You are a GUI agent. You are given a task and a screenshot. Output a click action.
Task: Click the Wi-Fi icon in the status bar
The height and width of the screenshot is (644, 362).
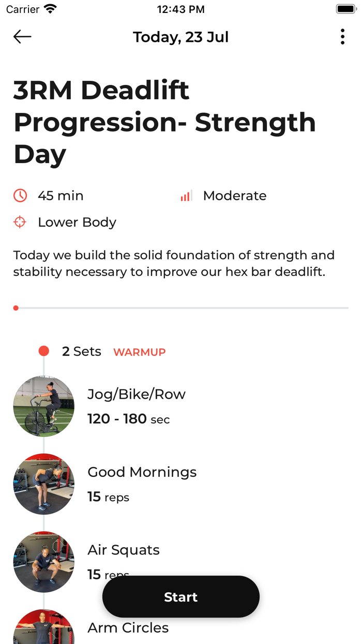click(x=50, y=8)
